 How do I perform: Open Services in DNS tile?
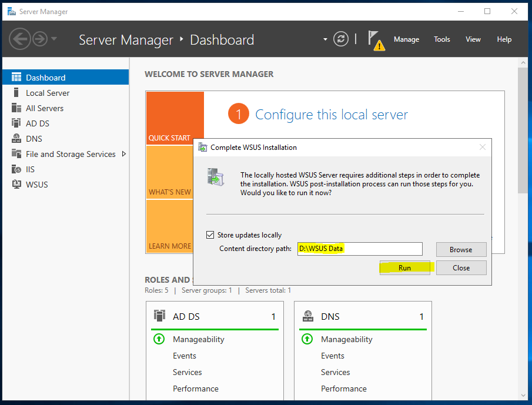[336, 372]
